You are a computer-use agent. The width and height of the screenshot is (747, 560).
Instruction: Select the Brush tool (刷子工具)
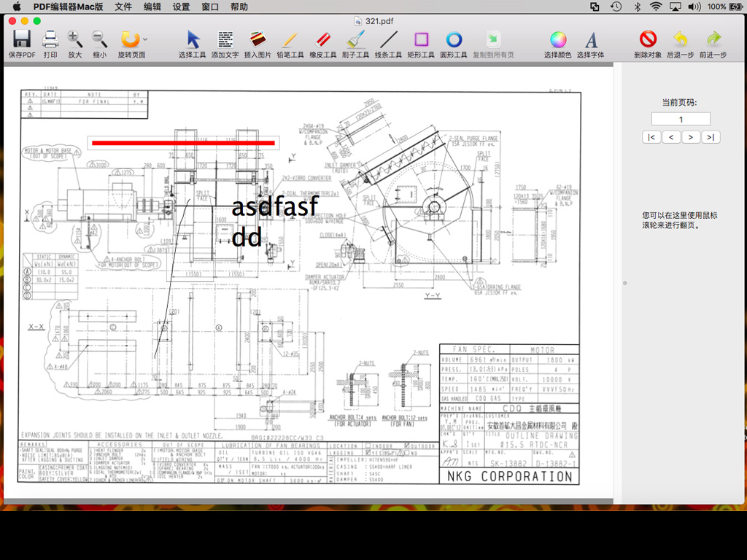356,39
